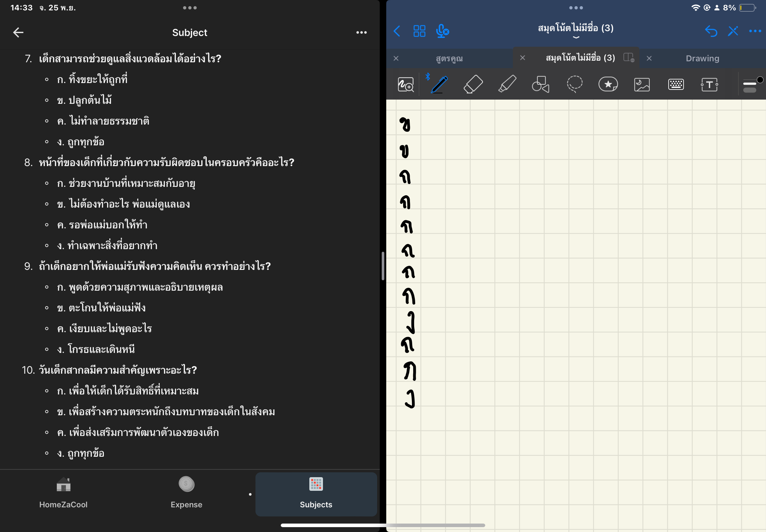Choose the insert image tool
766x532 pixels.
[642, 84]
